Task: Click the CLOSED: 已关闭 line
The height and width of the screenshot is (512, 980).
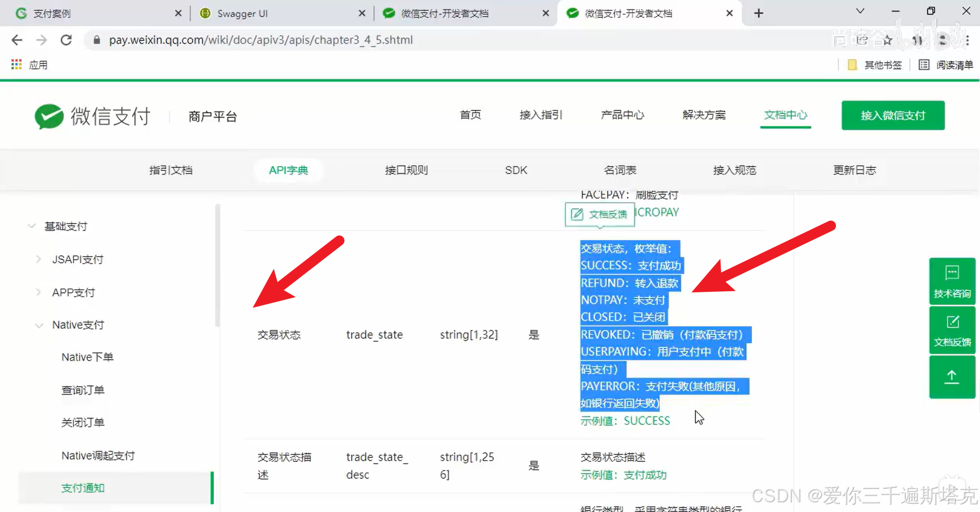Action: coord(623,317)
